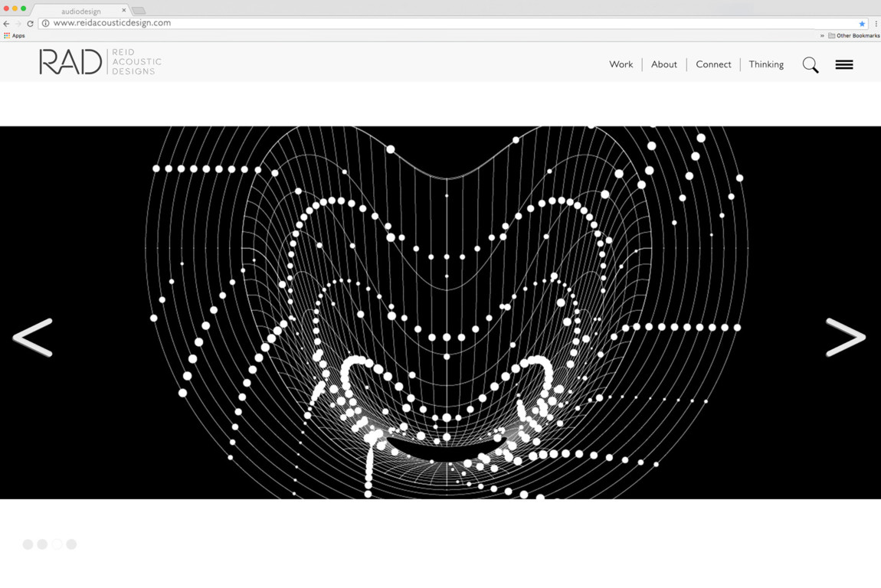
Task: Click the address bar URL field
Action: click(383, 24)
